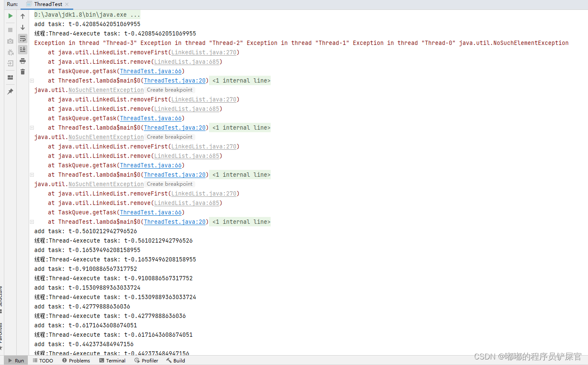
Task: Open the Terminal tool window tab
Action: 112,361
